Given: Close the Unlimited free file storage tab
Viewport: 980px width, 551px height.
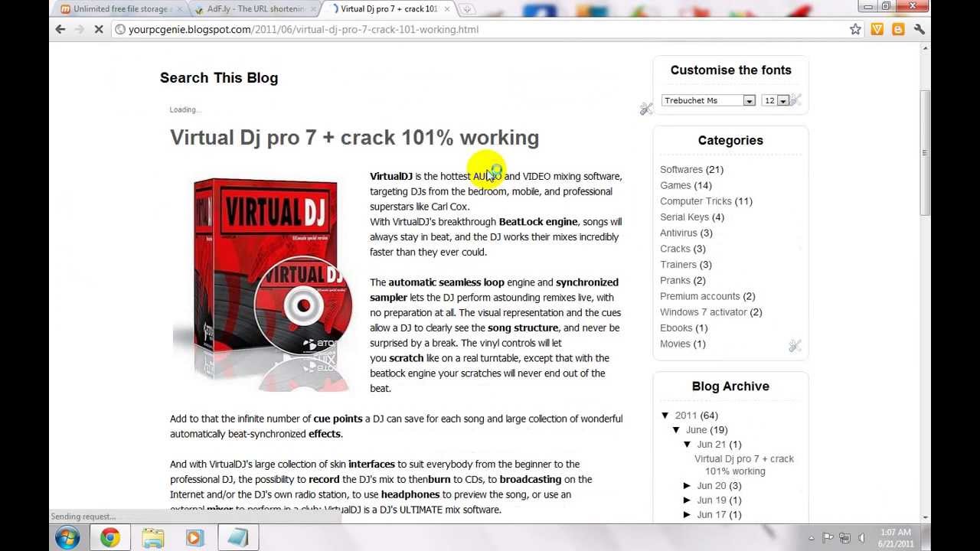Looking at the screenshot, I should point(180,9).
